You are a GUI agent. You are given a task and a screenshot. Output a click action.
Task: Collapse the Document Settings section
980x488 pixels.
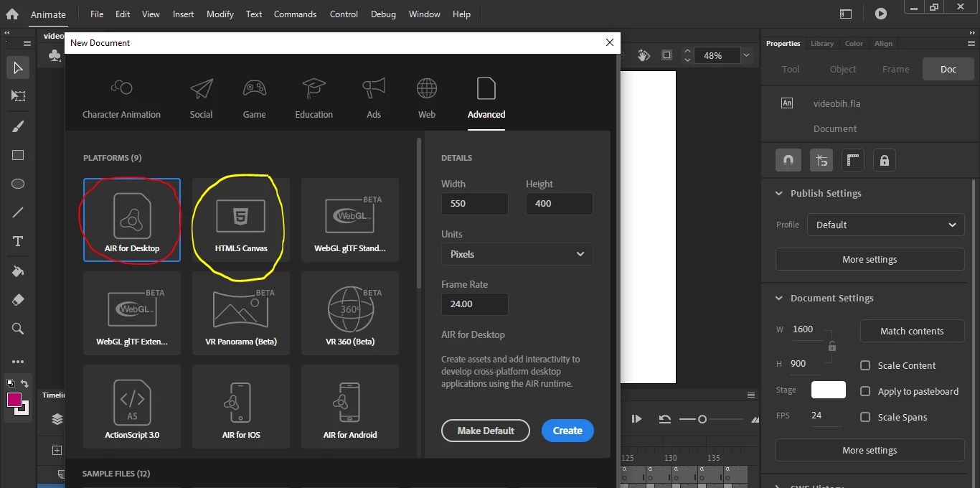click(779, 298)
